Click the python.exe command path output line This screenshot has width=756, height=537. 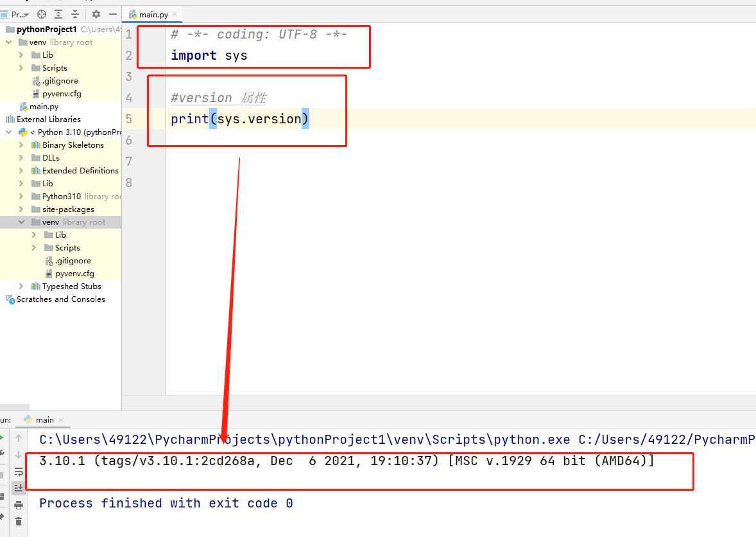pyautogui.click(x=397, y=439)
